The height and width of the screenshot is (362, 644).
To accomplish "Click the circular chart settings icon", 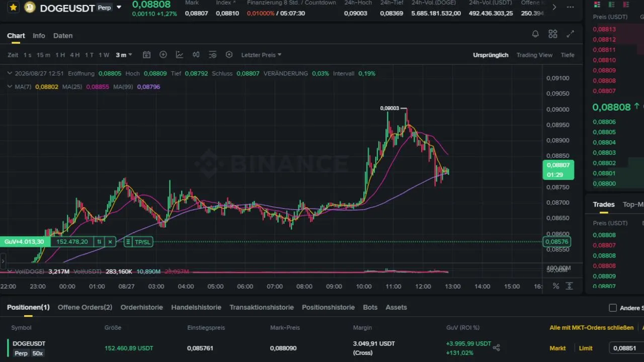I will [x=229, y=55].
